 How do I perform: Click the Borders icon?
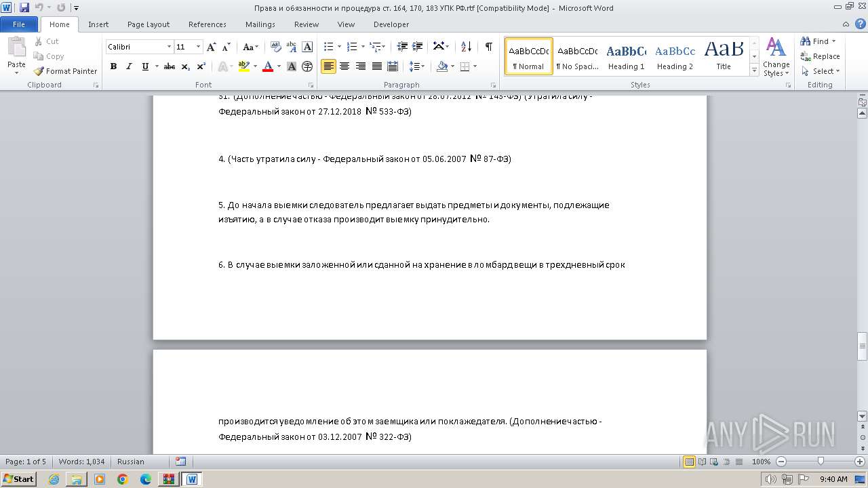click(x=465, y=66)
